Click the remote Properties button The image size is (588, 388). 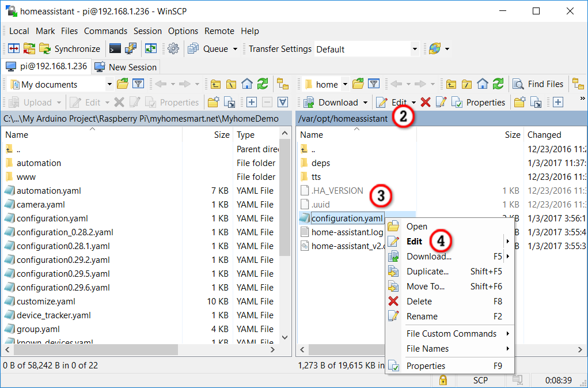click(478, 103)
